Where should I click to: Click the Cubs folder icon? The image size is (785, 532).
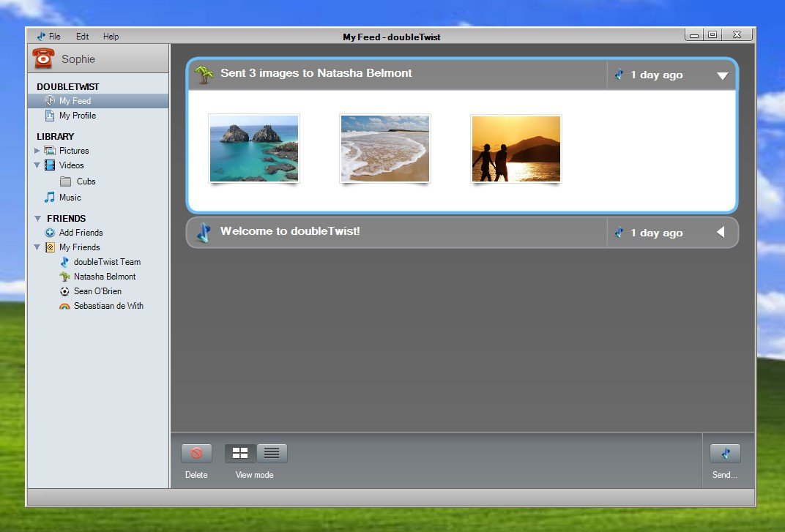[x=66, y=181]
